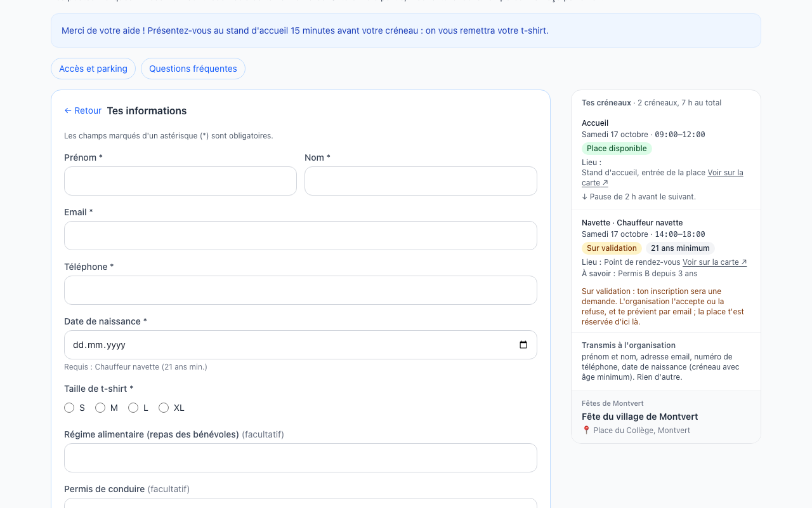Click Fête du village de Montvert title

point(639,417)
